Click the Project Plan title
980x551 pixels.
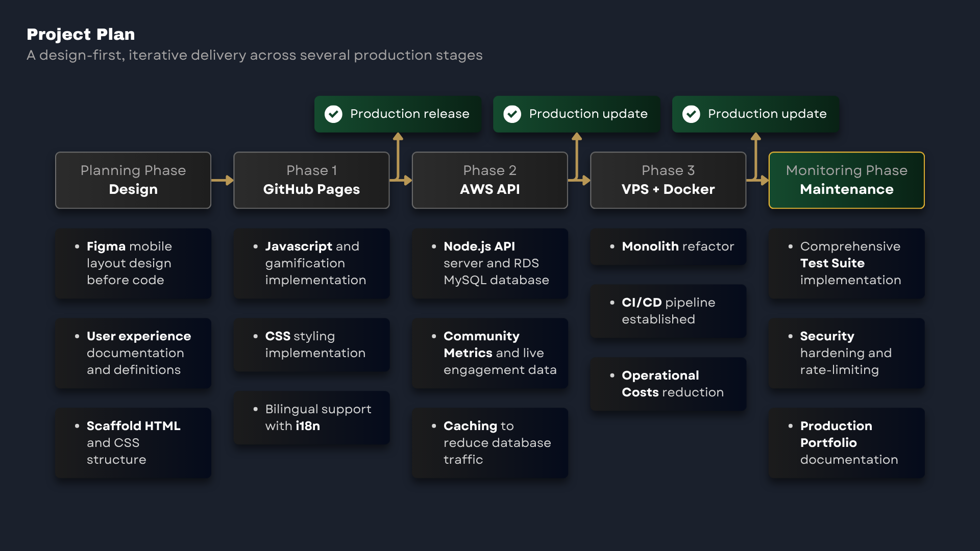pyautogui.click(x=81, y=34)
